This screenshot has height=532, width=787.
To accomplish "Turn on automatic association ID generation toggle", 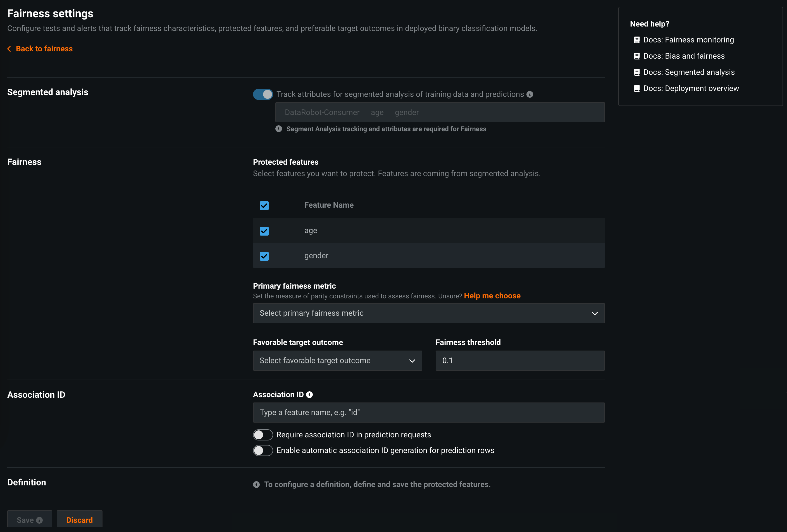I will [263, 450].
